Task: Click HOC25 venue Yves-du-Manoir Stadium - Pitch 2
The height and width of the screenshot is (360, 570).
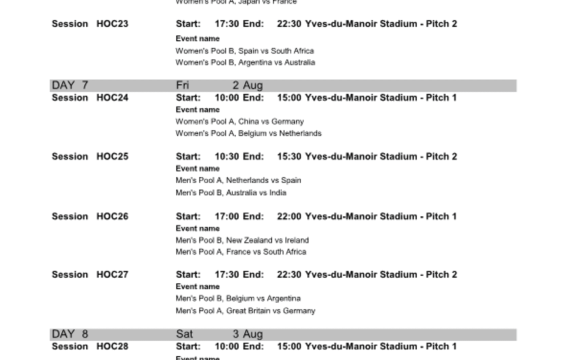Action: click(381, 157)
